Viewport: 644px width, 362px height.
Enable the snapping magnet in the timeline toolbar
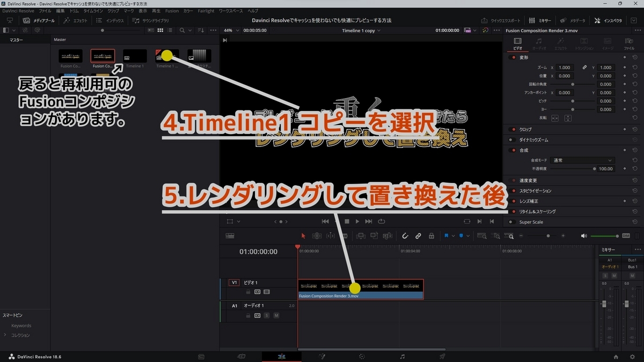pos(405,235)
